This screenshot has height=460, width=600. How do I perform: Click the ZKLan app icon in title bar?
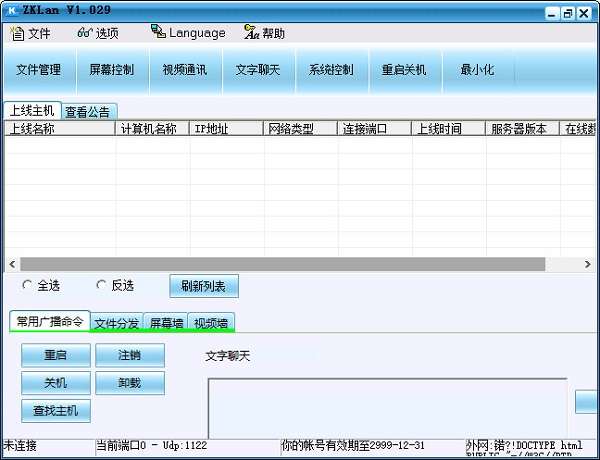12,10
